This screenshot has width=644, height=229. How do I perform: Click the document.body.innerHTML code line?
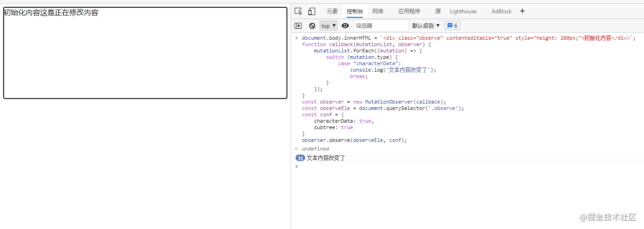tap(469, 38)
